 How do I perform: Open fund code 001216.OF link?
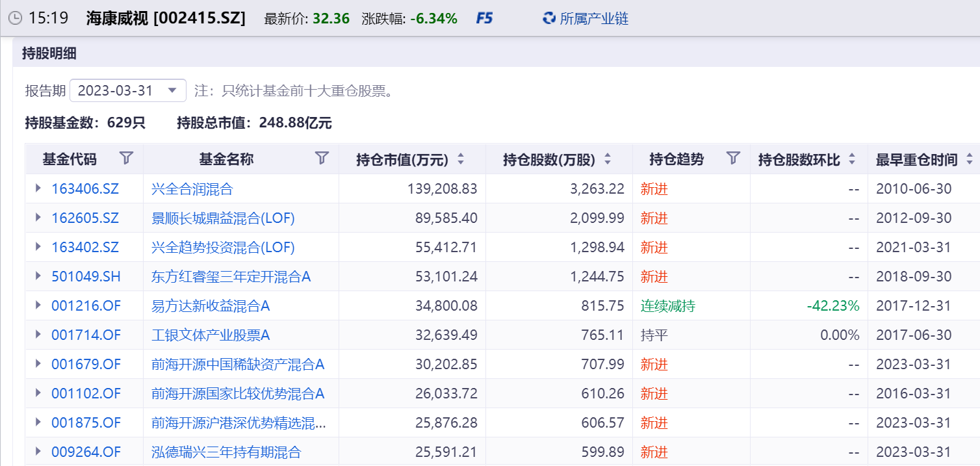pos(86,306)
